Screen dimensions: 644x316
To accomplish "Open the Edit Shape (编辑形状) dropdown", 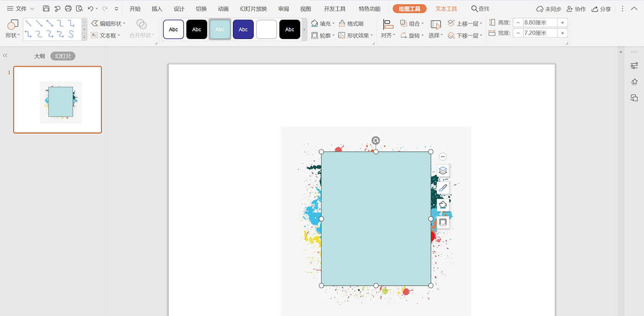I will coord(108,23).
